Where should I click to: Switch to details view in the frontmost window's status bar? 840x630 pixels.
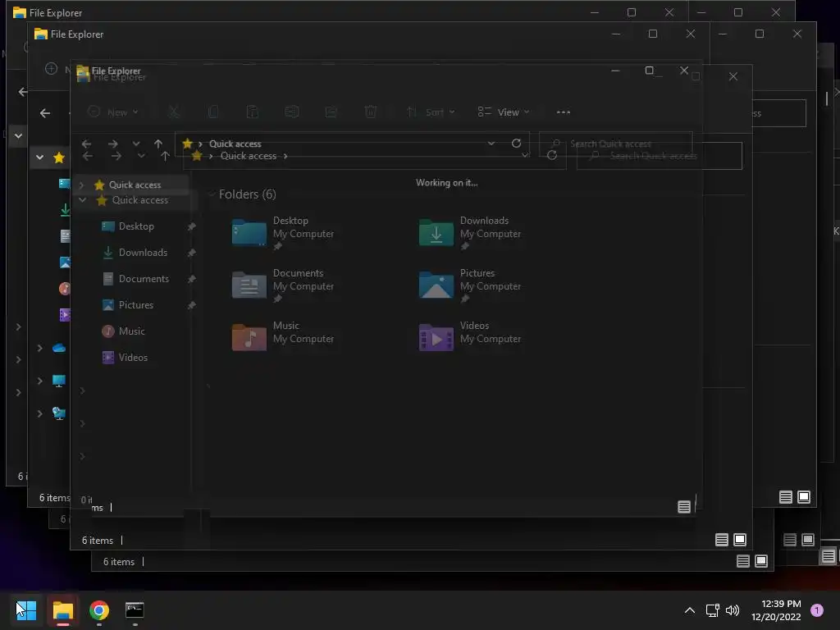684,506
